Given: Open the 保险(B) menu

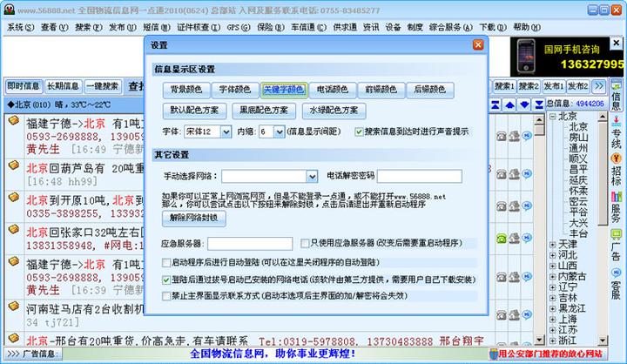Looking at the screenshot, I should (x=271, y=27).
